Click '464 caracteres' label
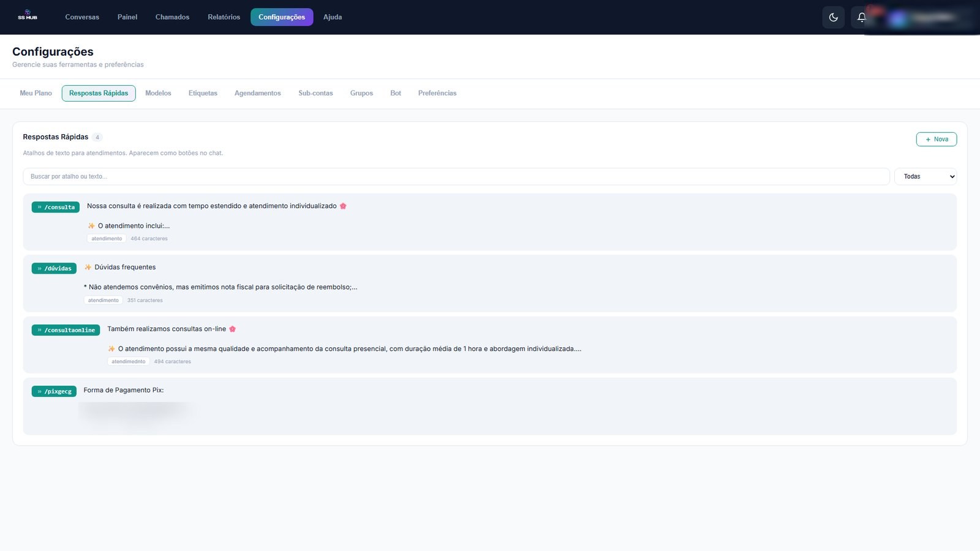This screenshot has height=551, width=980. click(149, 239)
